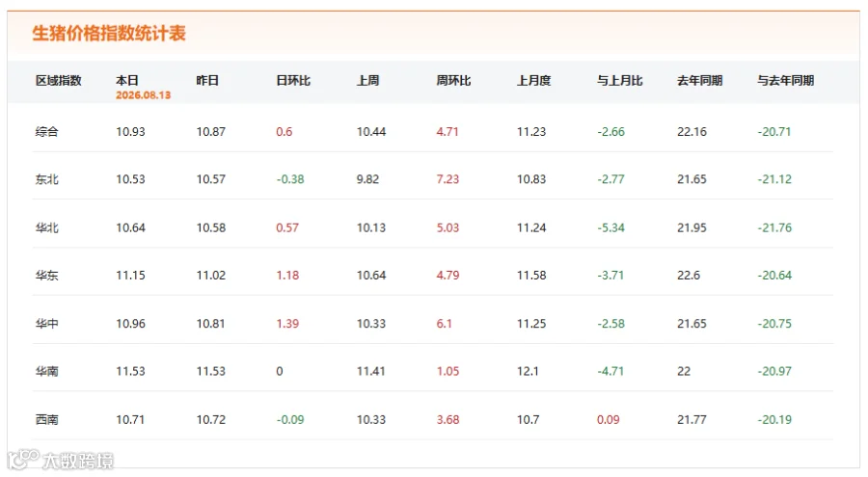Viewport: 868px width, 477px height.
Task: Select the 日环比 column header
Action: click(293, 81)
